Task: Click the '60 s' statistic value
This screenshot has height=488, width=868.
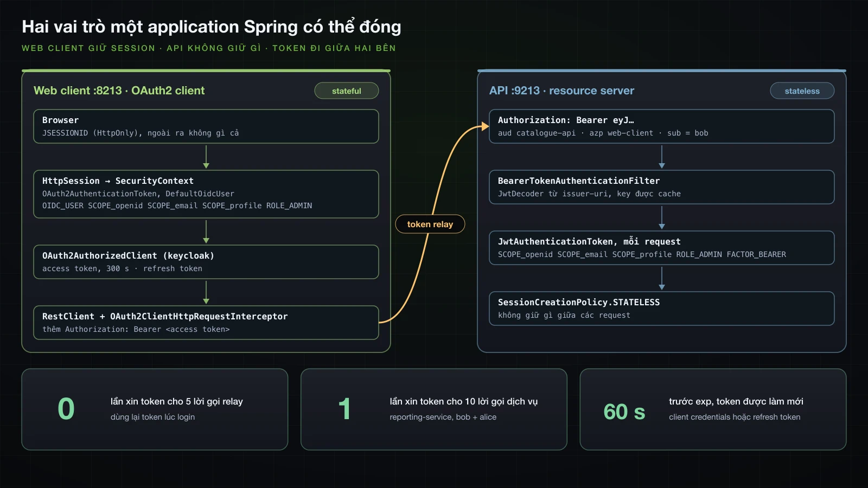Action: pyautogui.click(x=624, y=412)
